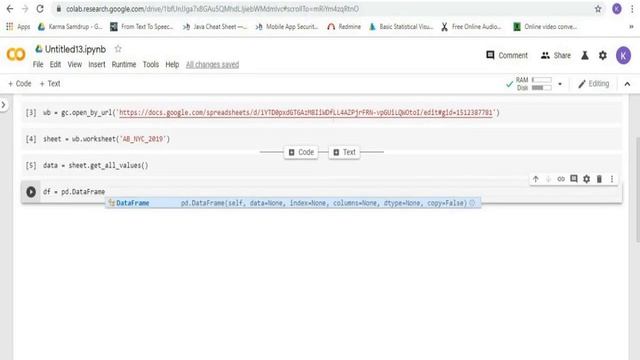The width and height of the screenshot is (640, 360).
Task: Open the experiments flask icon
Action: coord(584,55)
